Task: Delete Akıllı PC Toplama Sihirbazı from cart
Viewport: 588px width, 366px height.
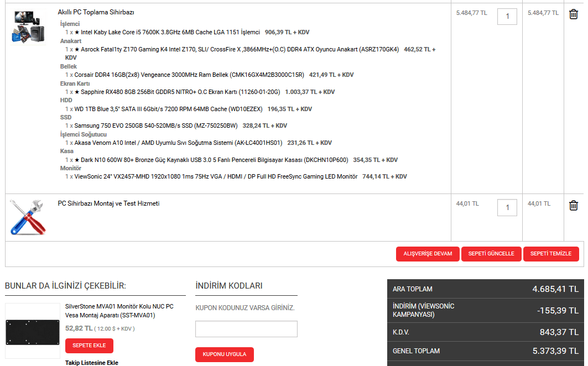Action: (x=574, y=14)
